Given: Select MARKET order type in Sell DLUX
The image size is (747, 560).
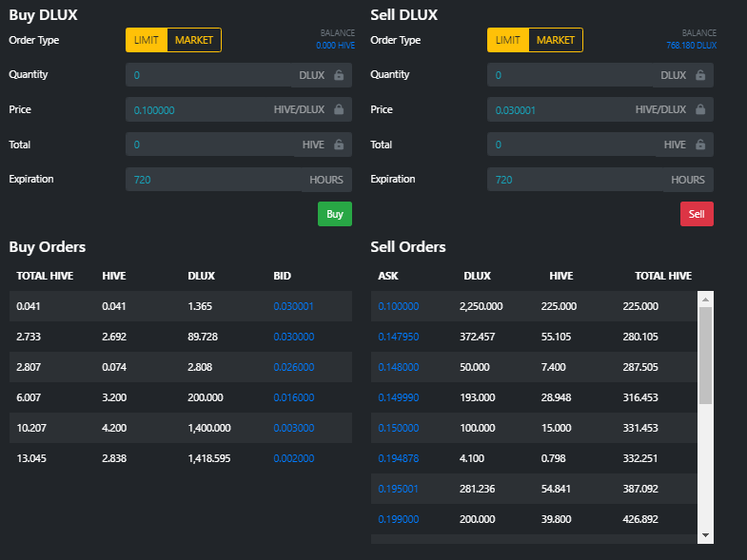Looking at the screenshot, I should pyautogui.click(x=556, y=40).
